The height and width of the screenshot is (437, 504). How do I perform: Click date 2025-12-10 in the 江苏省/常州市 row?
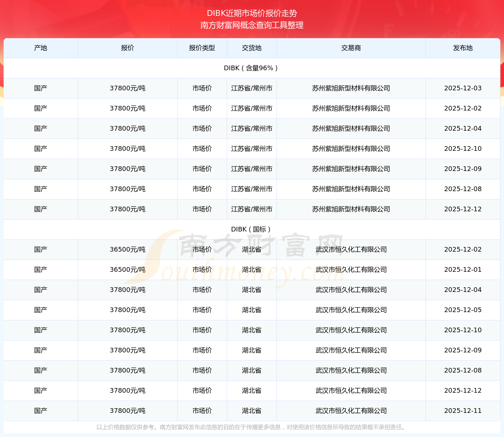pos(463,149)
